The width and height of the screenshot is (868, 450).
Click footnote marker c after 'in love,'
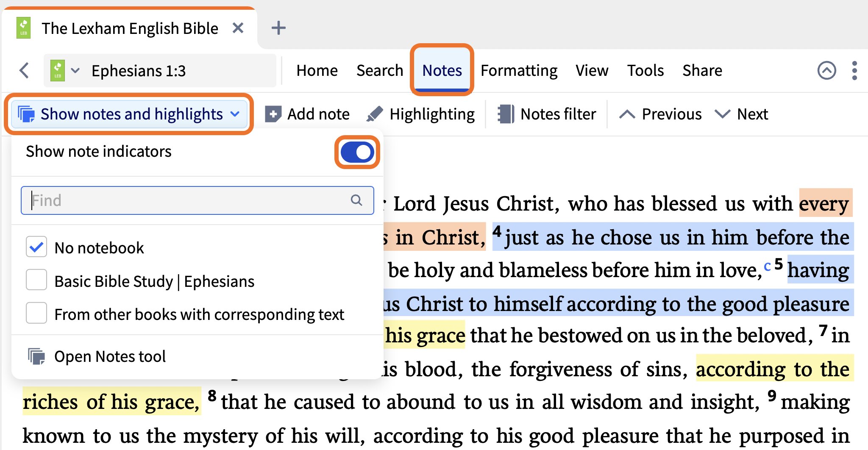point(767,267)
